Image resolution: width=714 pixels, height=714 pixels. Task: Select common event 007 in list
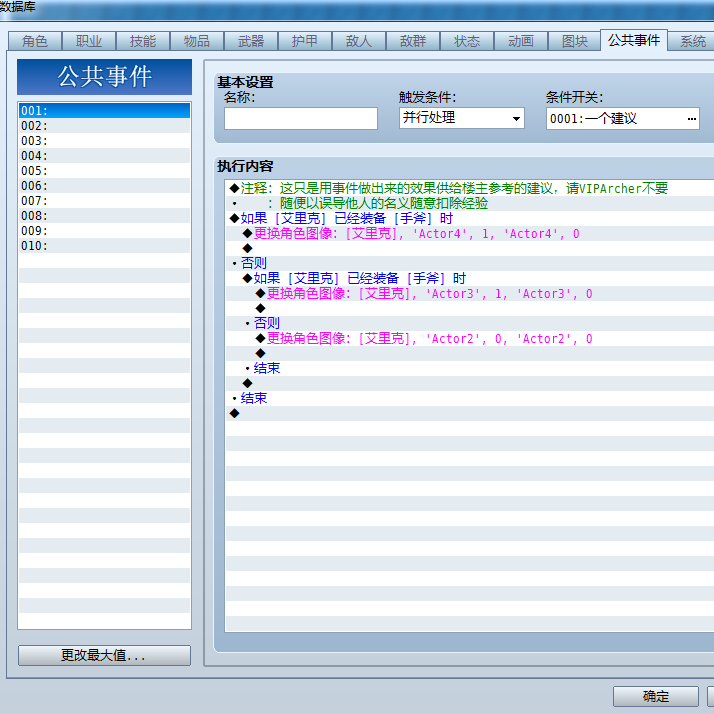pyautogui.click(x=104, y=201)
